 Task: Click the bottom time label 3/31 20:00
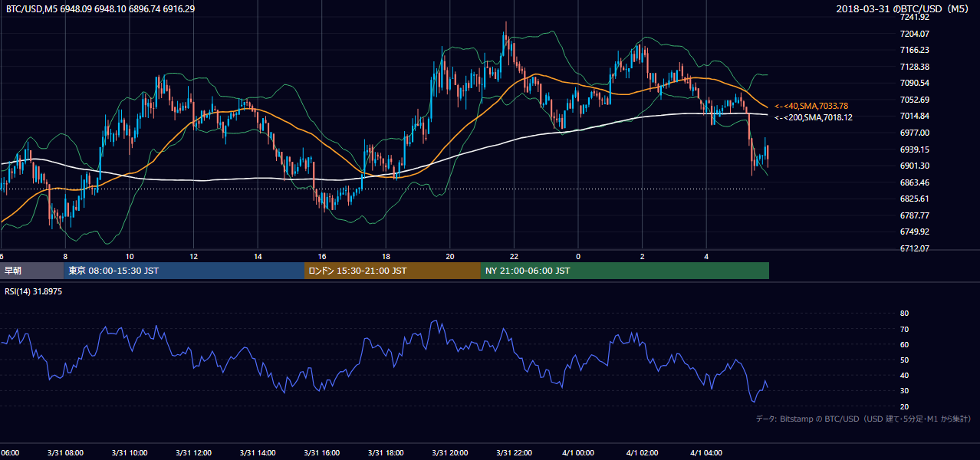(x=450, y=453)
